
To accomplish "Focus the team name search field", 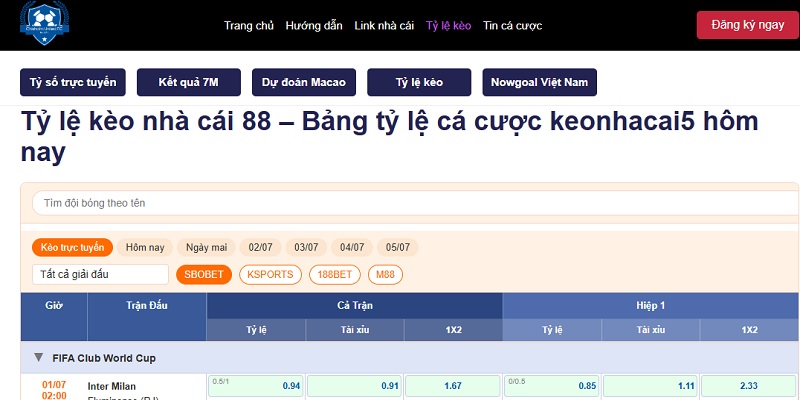I will pos(415,203).
